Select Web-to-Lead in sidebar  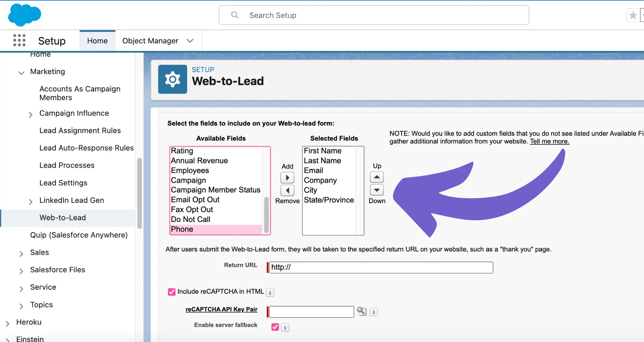63,218
